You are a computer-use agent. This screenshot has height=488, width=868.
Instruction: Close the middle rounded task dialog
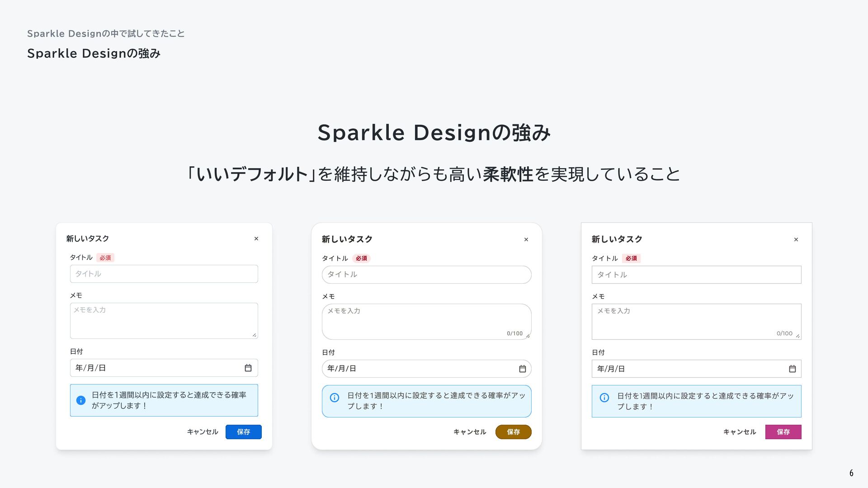[526, 239]
